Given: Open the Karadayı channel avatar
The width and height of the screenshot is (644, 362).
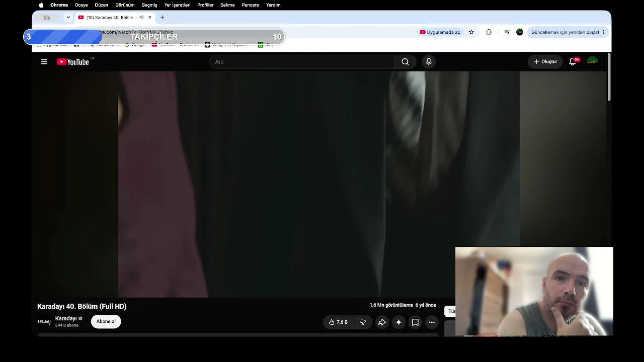Looking at the screenshot, I should pyautogui.click(x=44, y=322).
